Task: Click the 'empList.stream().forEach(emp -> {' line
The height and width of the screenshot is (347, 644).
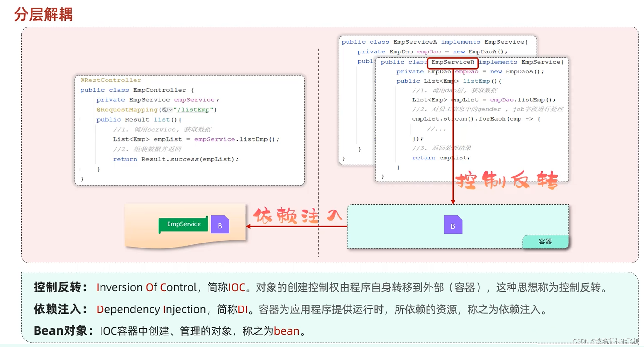Action: point(476,119)
